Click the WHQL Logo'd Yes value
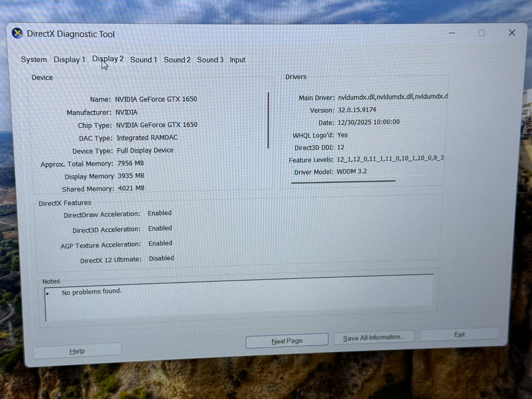 (x=342, y=135)
